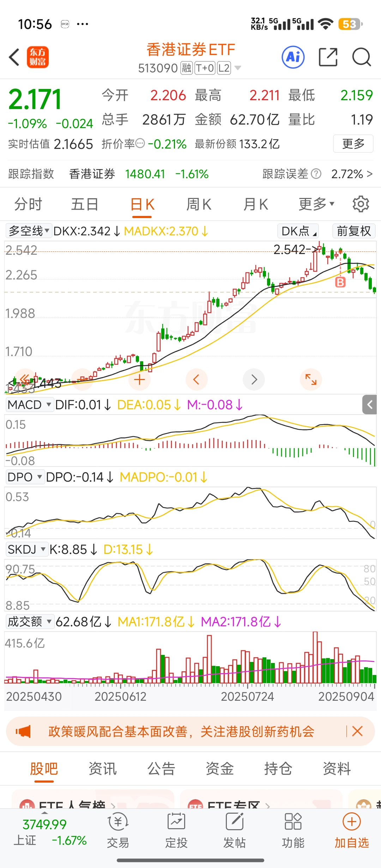The width and height of the screenshot is (381, 868).
Task: Open the 功能 functions icon
Action: (293, 831)
